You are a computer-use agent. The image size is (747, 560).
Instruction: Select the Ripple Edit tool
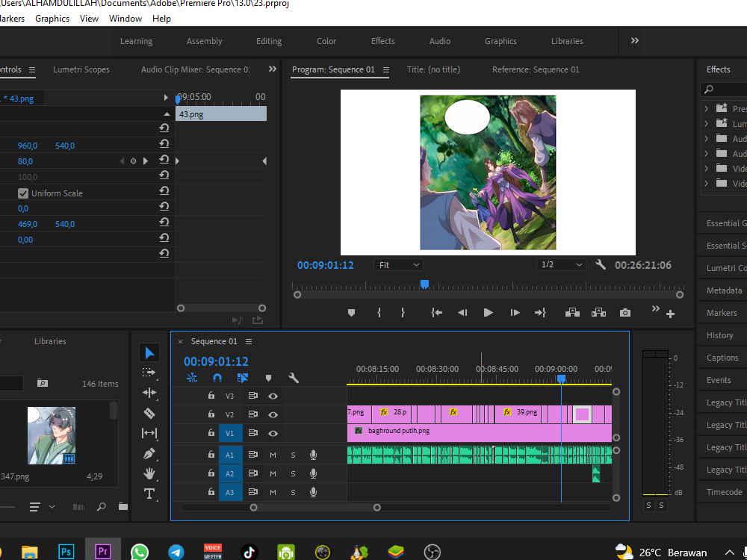(x=149, y=393)
